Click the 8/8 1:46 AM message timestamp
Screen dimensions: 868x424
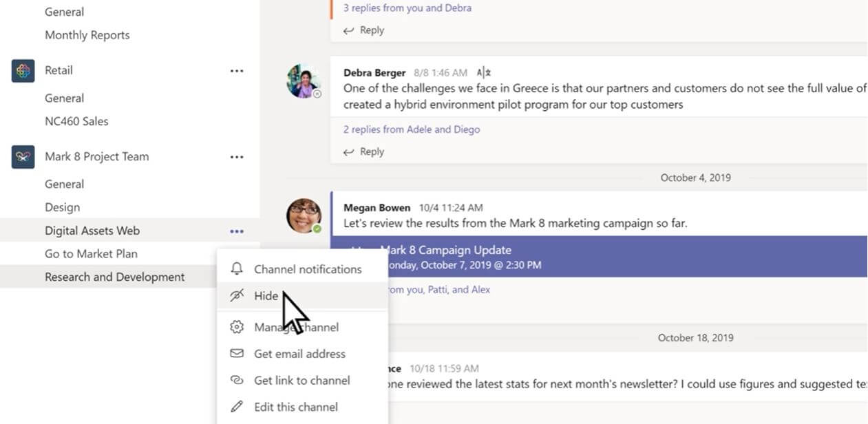click(x=441, y=73)
